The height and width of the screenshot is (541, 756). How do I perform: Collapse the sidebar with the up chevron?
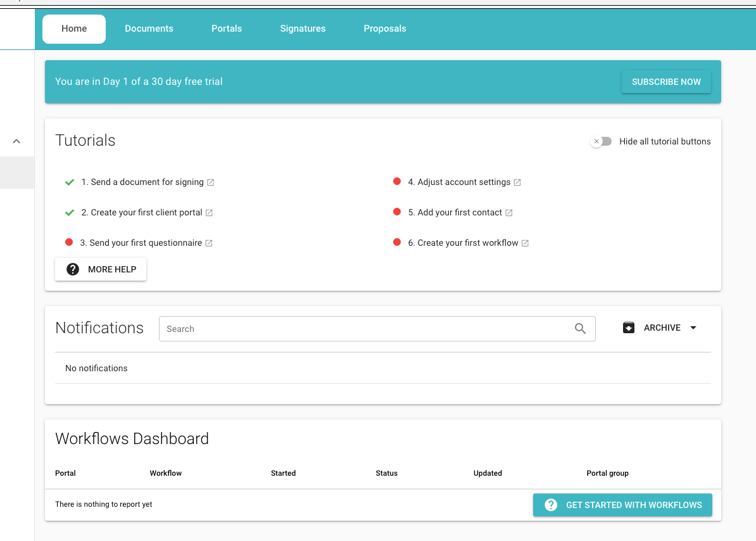[x=16, y=141]
